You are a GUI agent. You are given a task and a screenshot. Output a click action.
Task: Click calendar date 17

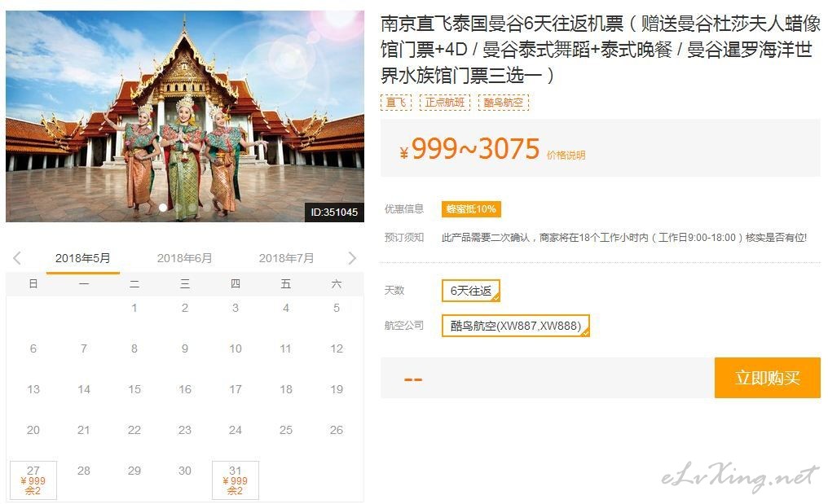[x=236, y=389]
